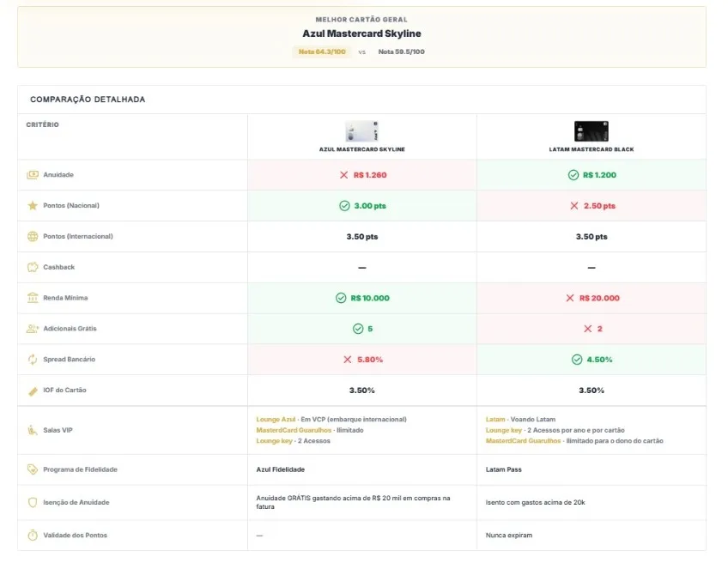Click the Azul Mastercard Skyline banner title
Image resolution: width=728 pixels, height=563 pixels.
pyautogui.click(x=361, y=33)
